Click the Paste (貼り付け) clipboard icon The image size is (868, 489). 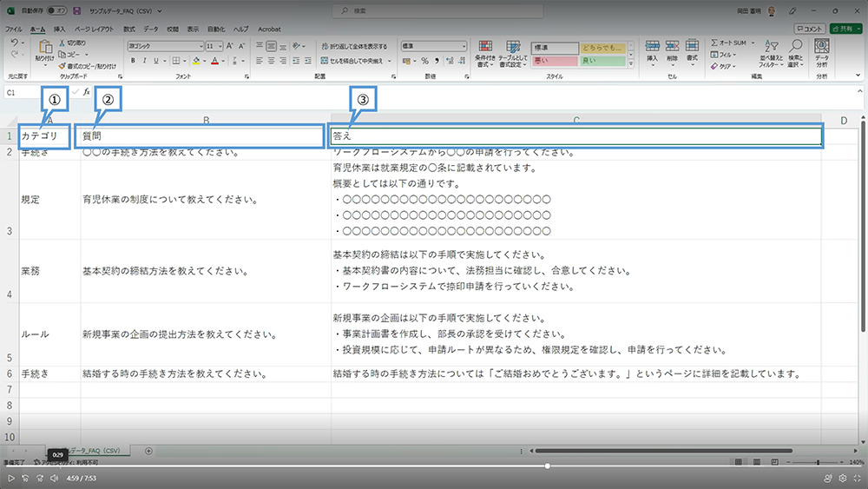point(44,47)
